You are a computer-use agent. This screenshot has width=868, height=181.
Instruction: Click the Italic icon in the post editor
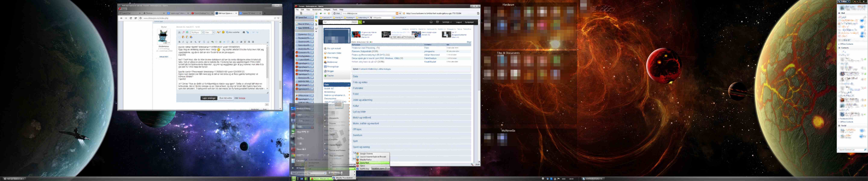click(183, 42)
